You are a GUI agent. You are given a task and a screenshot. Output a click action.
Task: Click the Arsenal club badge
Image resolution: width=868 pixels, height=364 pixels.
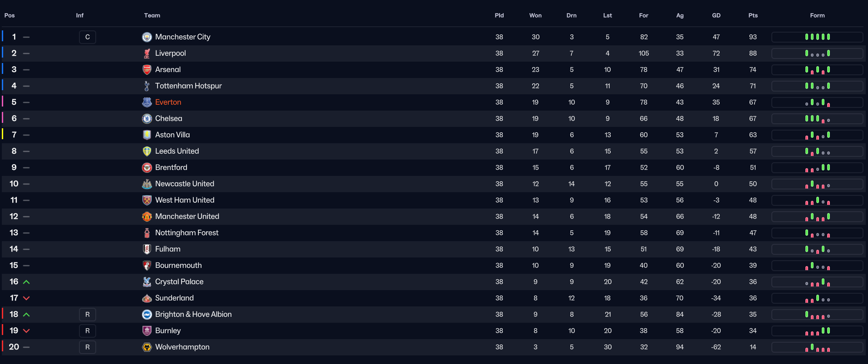click(x=147, y=70)
